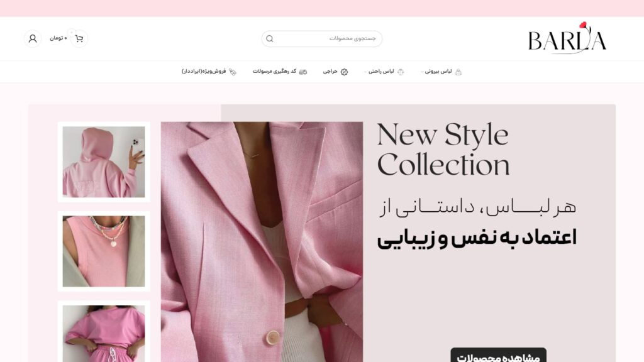
Task: Click the shipment tracking truck icon
Action: (x=303, y=72)
